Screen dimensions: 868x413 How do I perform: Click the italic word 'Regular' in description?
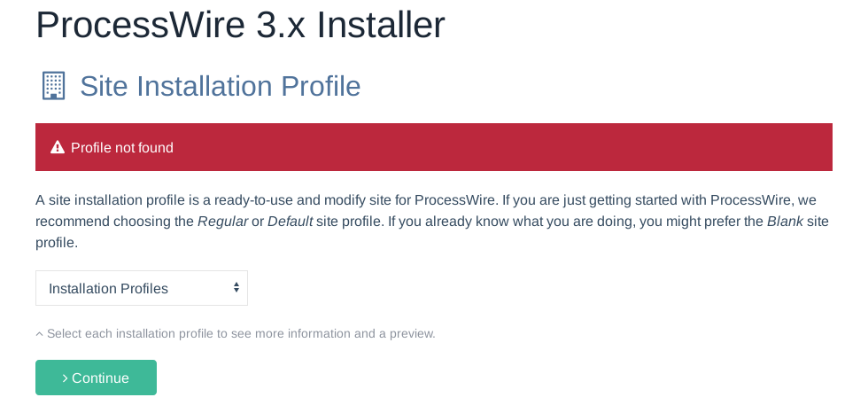point(222,222)
